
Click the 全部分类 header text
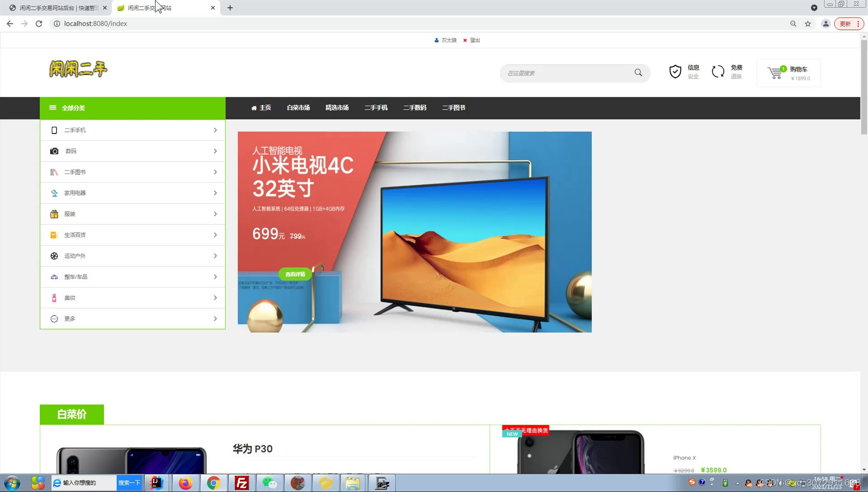coord(73,108)
